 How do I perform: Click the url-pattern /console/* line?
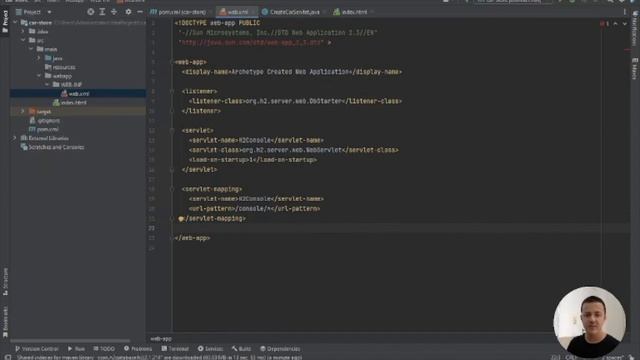tap(255, 209)
